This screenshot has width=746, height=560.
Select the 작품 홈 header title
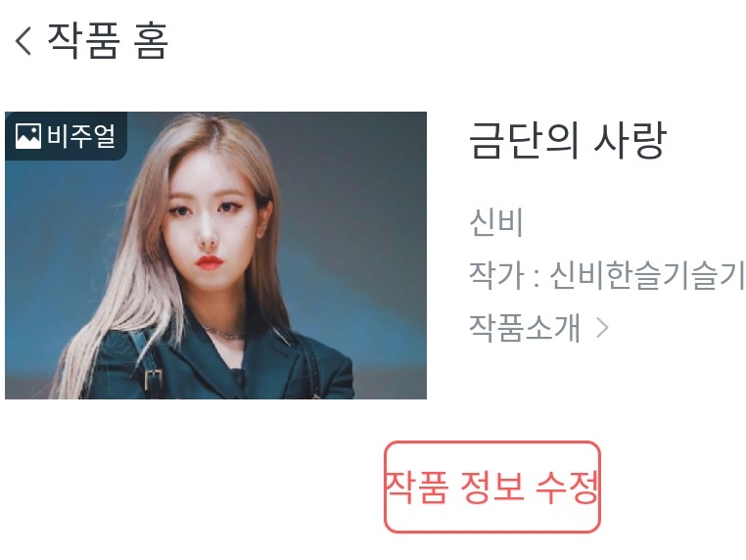[108, 41]
